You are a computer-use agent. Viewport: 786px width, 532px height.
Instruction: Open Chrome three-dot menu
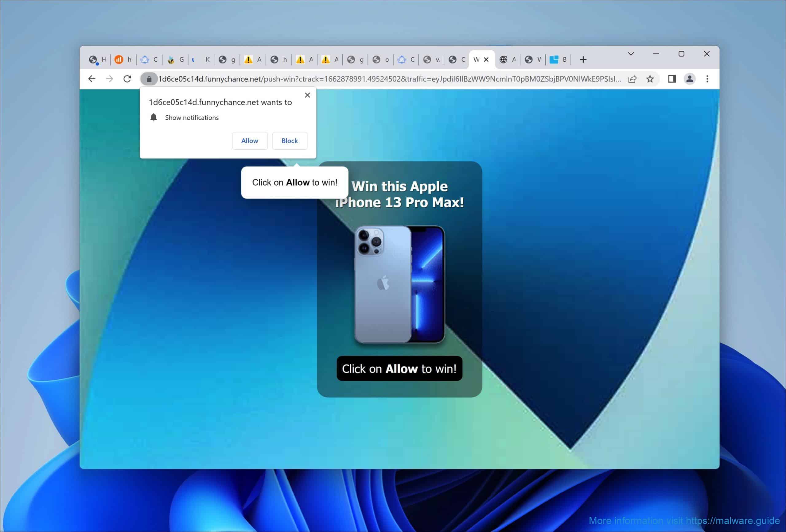[707, 79]
